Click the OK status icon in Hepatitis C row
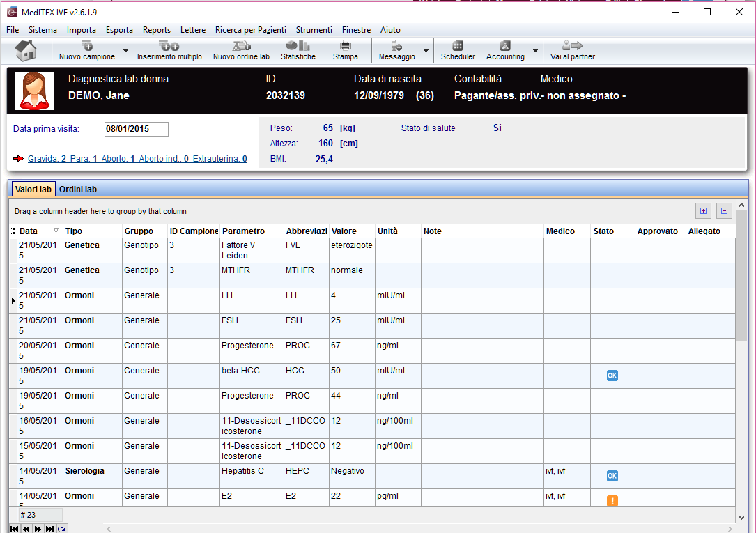The height and width of the screenshot is (533, 756). (x=612, y=476)
